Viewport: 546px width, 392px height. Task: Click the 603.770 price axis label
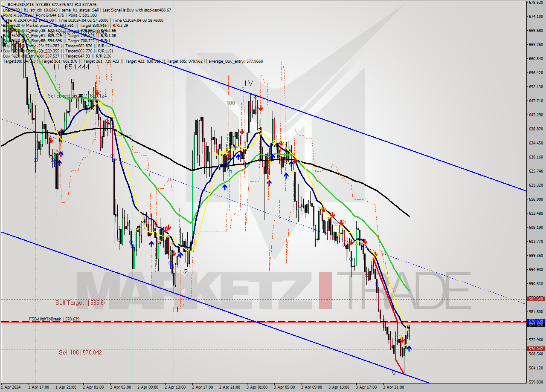point(536,242)
